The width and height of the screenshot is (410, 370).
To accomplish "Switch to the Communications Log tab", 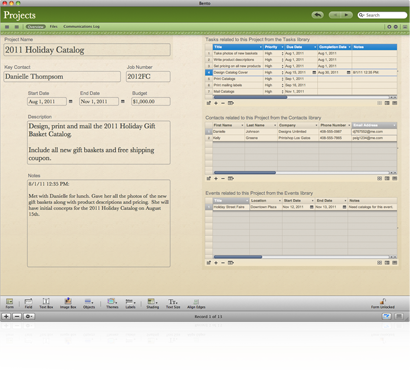I will tap(81, 26).
